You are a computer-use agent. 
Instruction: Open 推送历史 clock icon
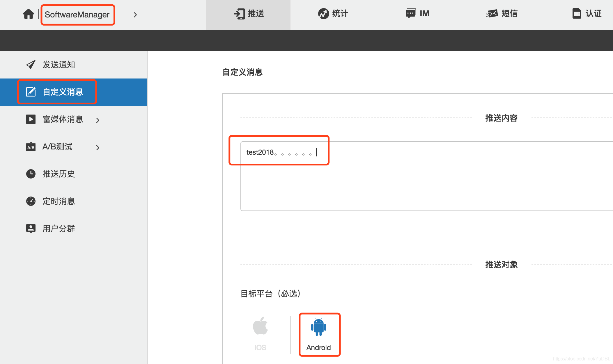31,174
